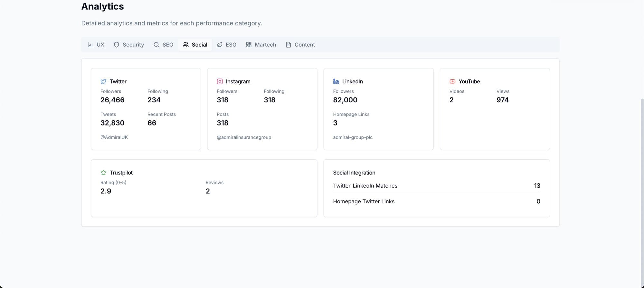
Task: Click the Instagram camera icon
Action: [x=220, y=81]
